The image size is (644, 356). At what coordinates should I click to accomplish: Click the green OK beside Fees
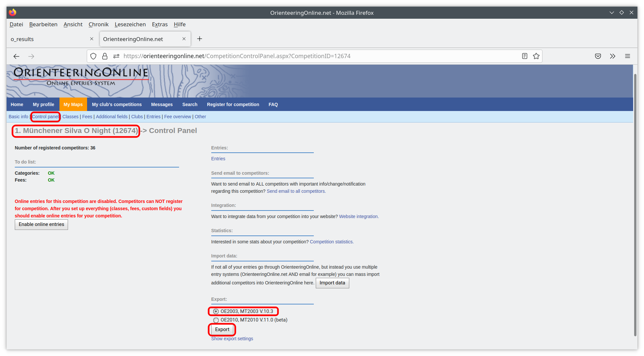coord(51,180)
